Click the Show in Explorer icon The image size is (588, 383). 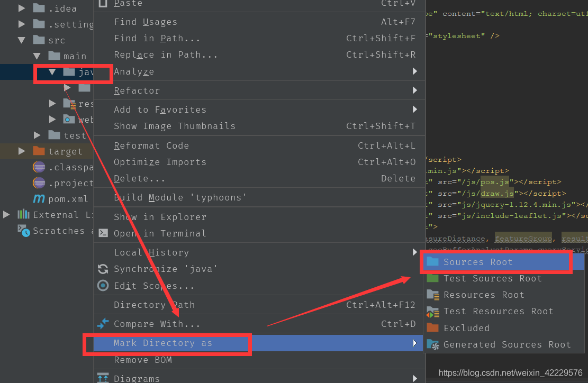(x=103, y=217)
